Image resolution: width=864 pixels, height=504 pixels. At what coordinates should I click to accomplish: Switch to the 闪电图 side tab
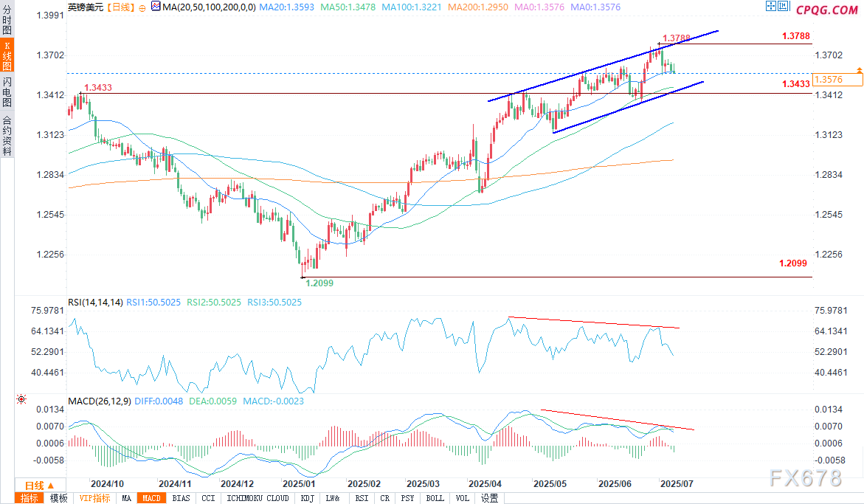(x=7, y=91)
